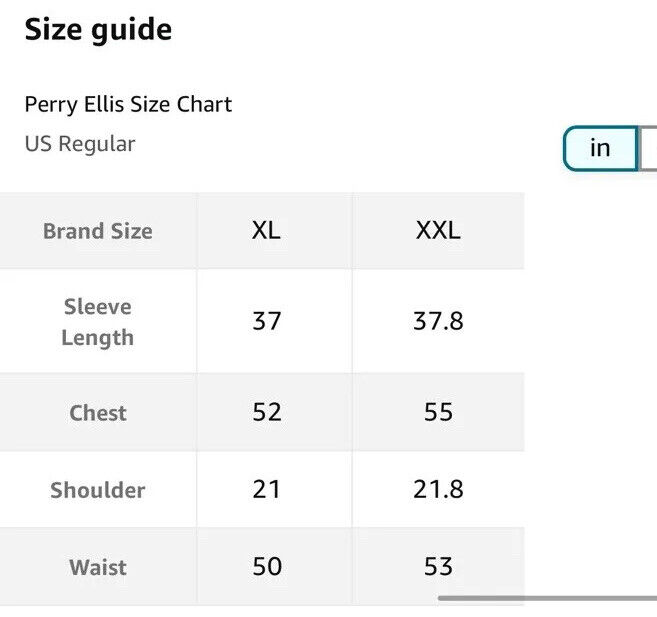The width and height of the screenshot is (657, 617).
Task: Click the Perry Ellis Size Chart title
Action: [x=128, y=104]
